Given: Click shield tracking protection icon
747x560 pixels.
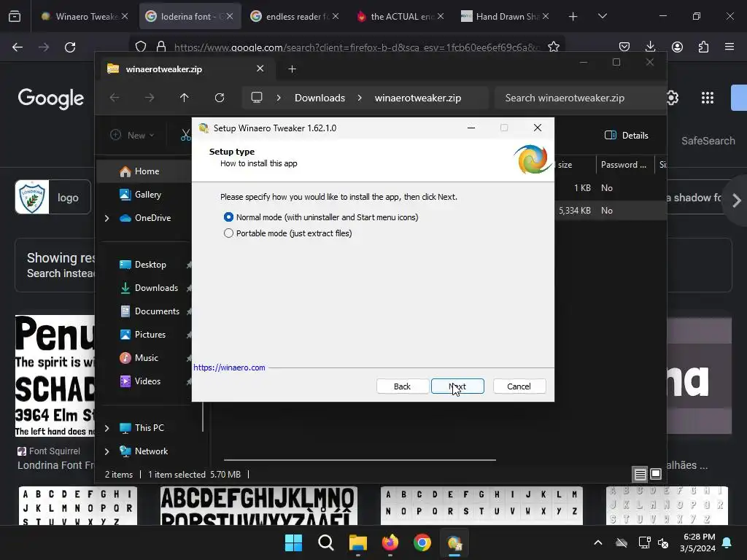Looking at the screenshot, I should tap(141, 47).
